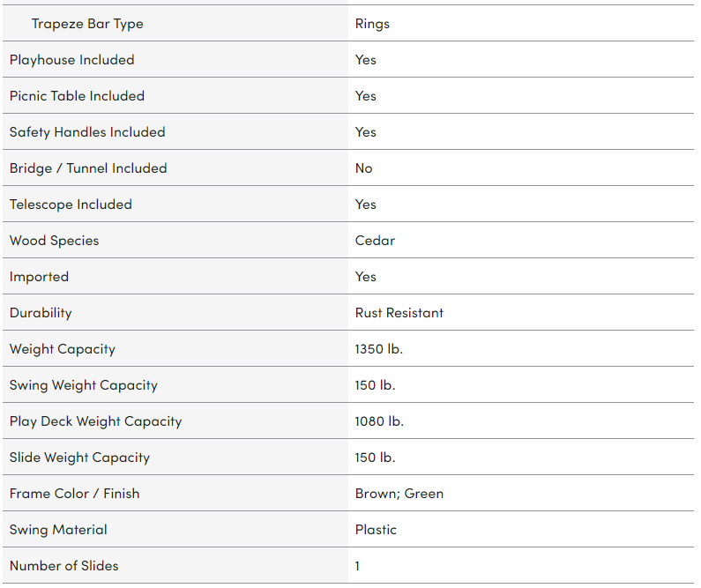Click the Wood Species label
Image resolution: width=701 pixels, height=588 pixels.
(x=55, y=241)
